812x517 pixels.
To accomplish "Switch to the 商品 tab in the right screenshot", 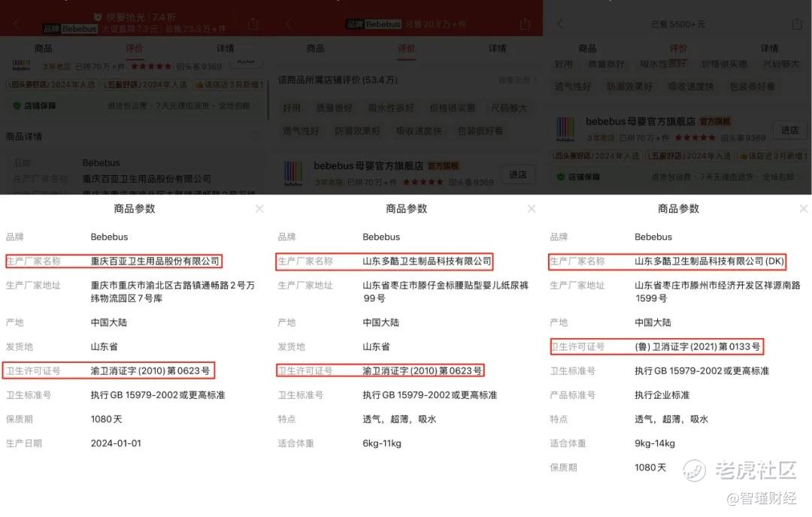I will [x=587, y=49].
